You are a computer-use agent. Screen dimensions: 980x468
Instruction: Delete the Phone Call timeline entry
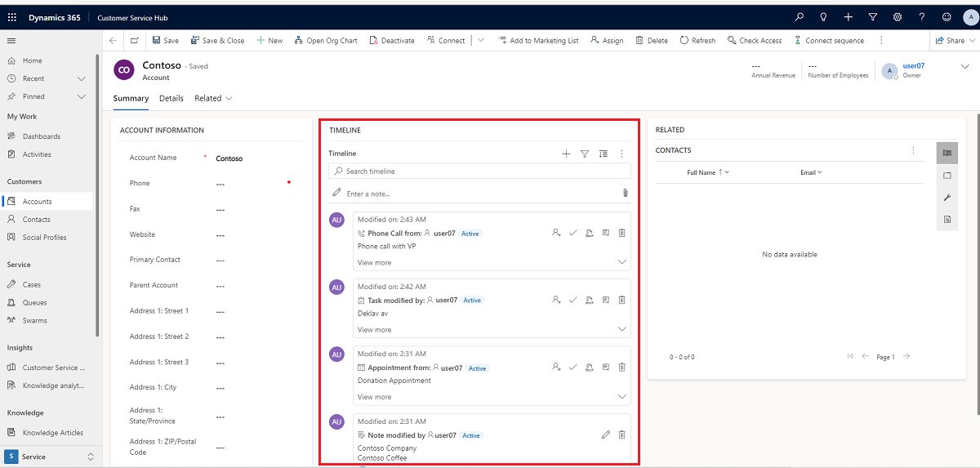pos(621,233)
